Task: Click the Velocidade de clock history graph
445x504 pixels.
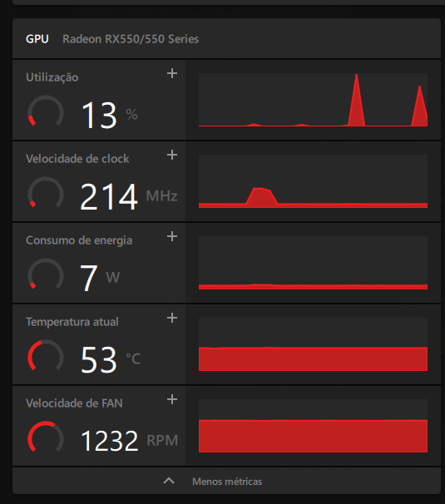Action: coord(313,181)
